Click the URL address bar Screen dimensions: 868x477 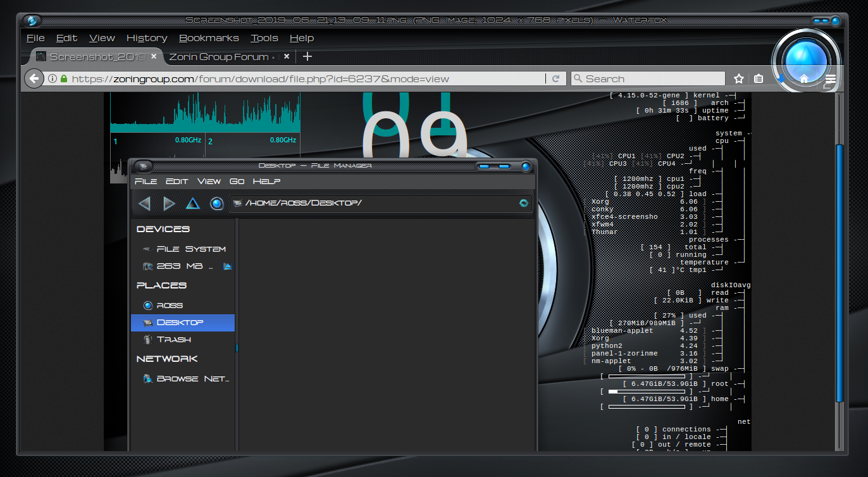[304, 78]
